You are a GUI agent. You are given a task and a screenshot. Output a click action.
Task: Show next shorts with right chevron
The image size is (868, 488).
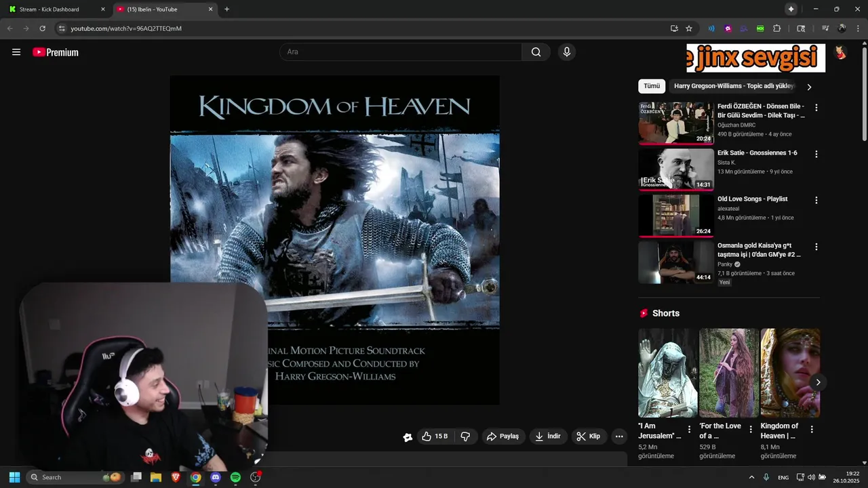pos(818,382)
